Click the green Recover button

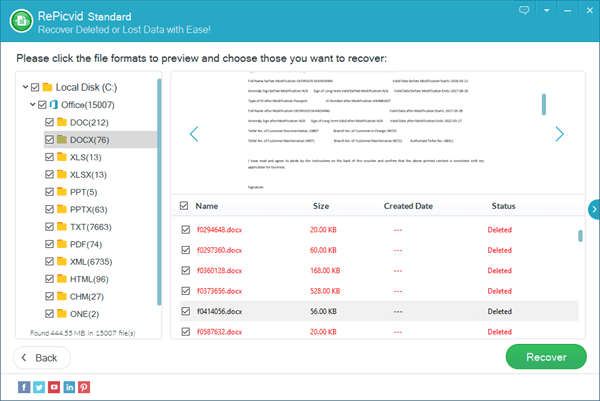(x=546, y=357)
